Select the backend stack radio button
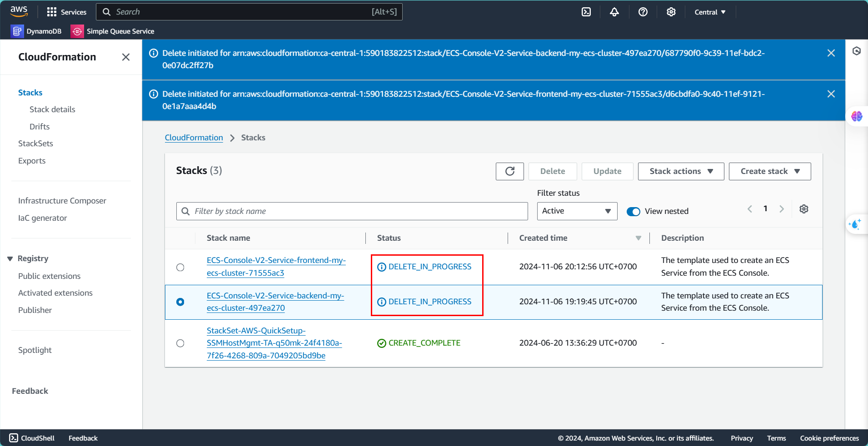The image size is (868, 446). click(180, 302)
